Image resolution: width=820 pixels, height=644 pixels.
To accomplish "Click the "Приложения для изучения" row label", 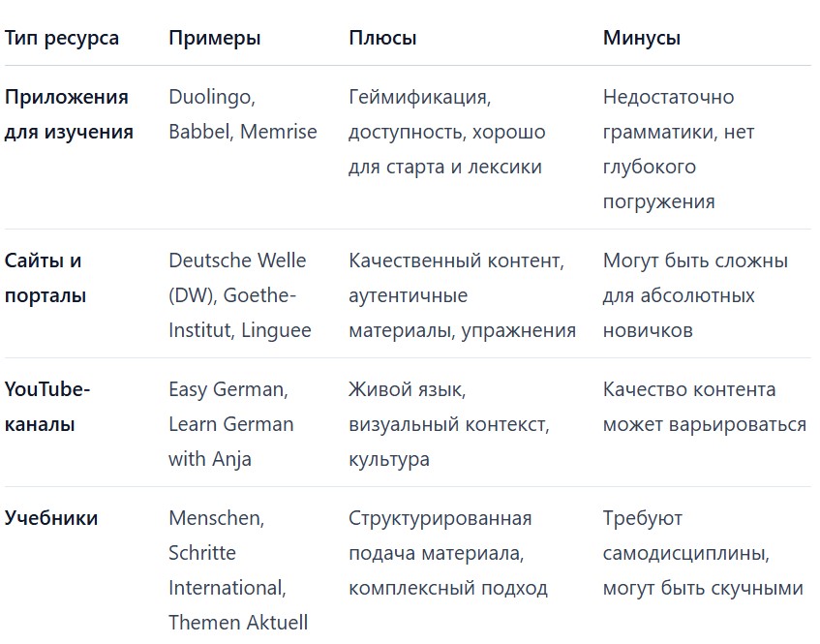I will click(x=67, y=114).
